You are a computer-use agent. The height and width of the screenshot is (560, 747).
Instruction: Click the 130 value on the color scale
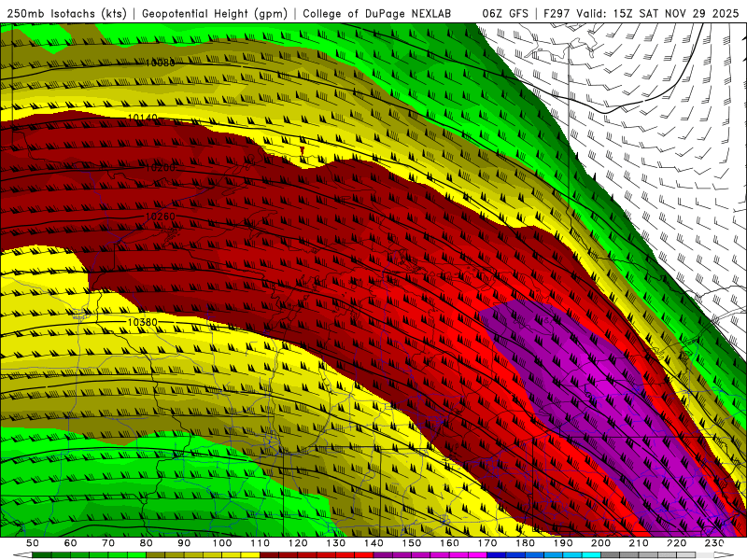coord(336,543)
